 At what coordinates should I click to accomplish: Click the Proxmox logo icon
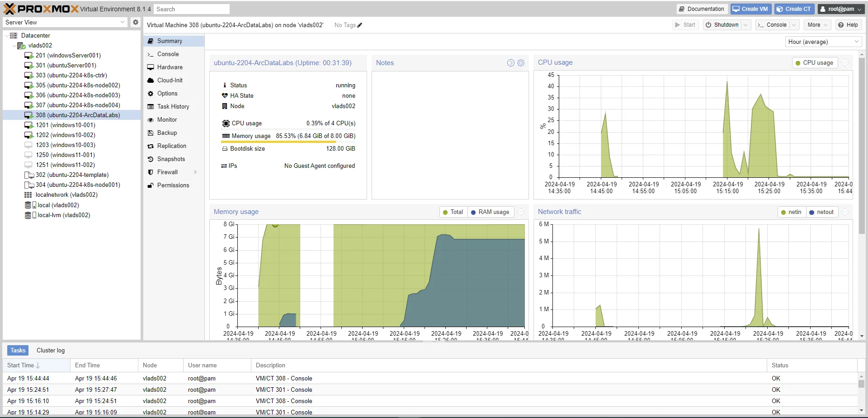coord(9,9)
